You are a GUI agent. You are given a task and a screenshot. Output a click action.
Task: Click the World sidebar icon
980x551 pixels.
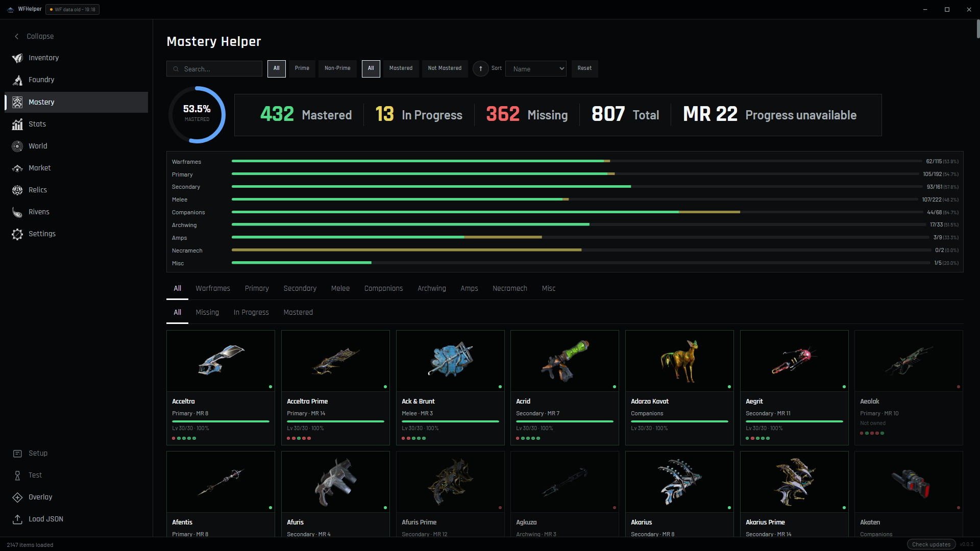[x=17, y=146]
